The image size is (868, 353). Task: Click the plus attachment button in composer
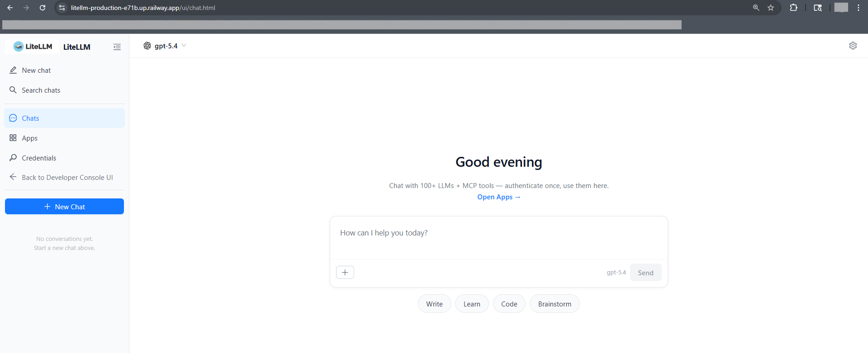pyautogui.click(x=345, y=272)
